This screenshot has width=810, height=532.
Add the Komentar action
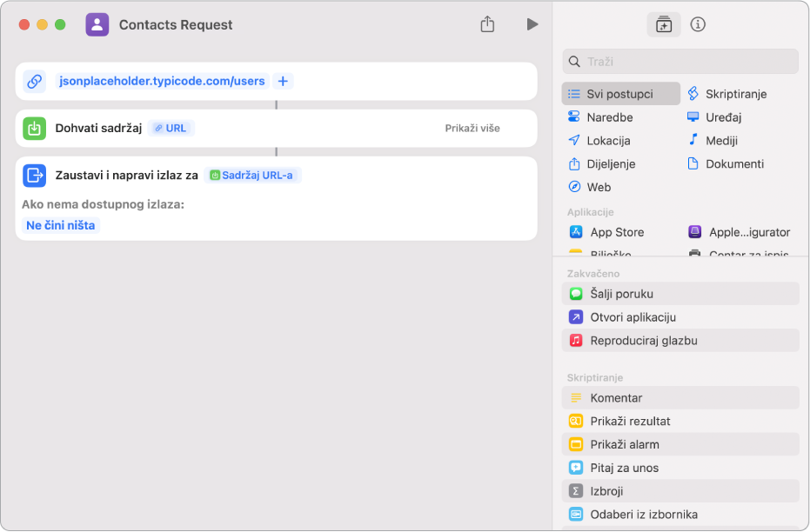pyautogui.click(x=680, y=398)
